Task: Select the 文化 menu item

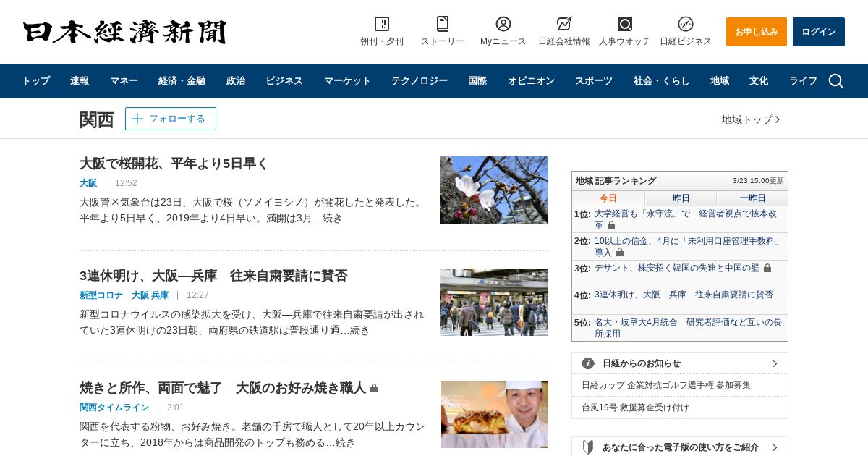Action: coord(759,81)
